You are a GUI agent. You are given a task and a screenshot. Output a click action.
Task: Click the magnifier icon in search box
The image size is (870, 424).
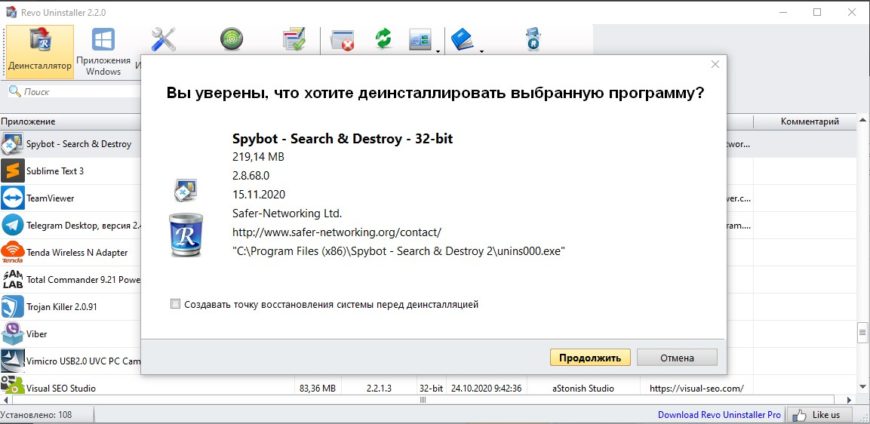tap(14, 91)
